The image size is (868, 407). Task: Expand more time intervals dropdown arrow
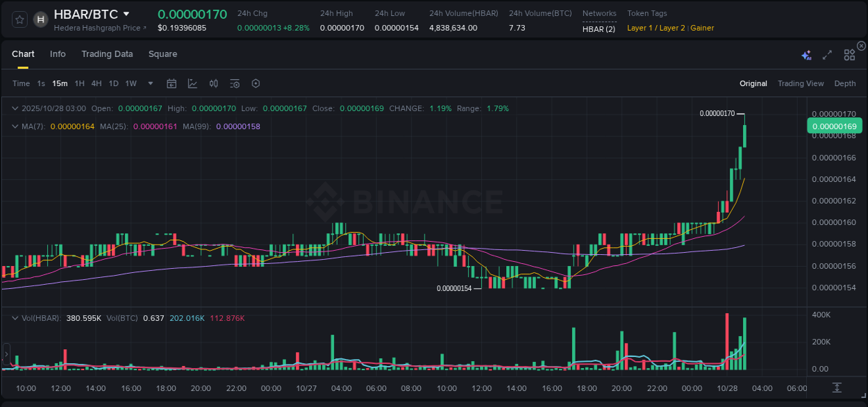click(x=151, y=83)
